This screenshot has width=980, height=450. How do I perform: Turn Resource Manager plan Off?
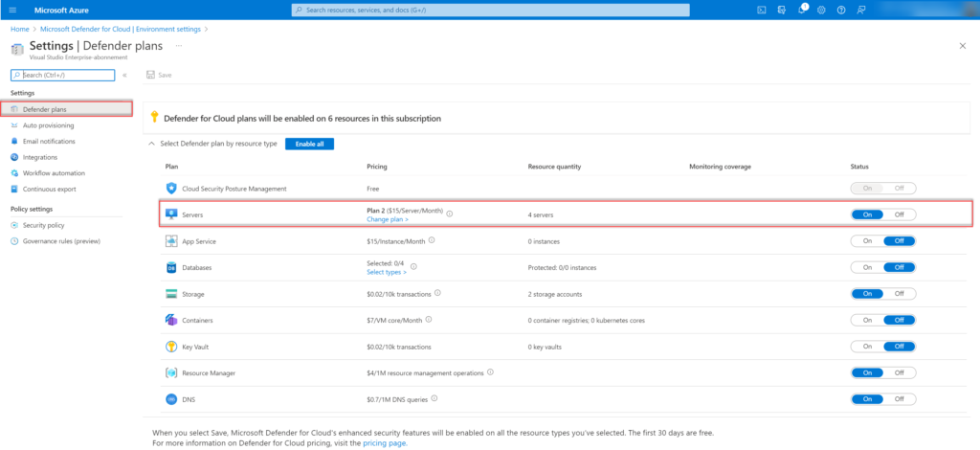pos(900,372)
